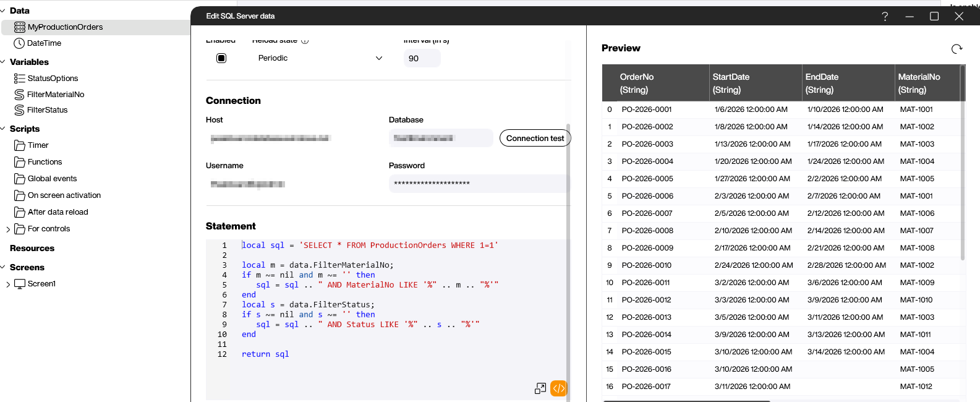
Task: Click the blurred Username input field
Action: click(294, 184)
